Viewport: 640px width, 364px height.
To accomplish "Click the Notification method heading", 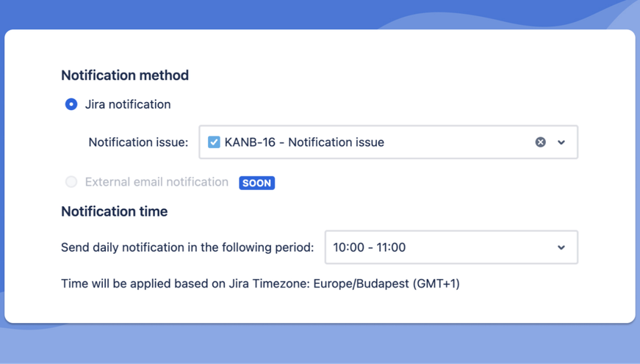I will coord(125,76).
